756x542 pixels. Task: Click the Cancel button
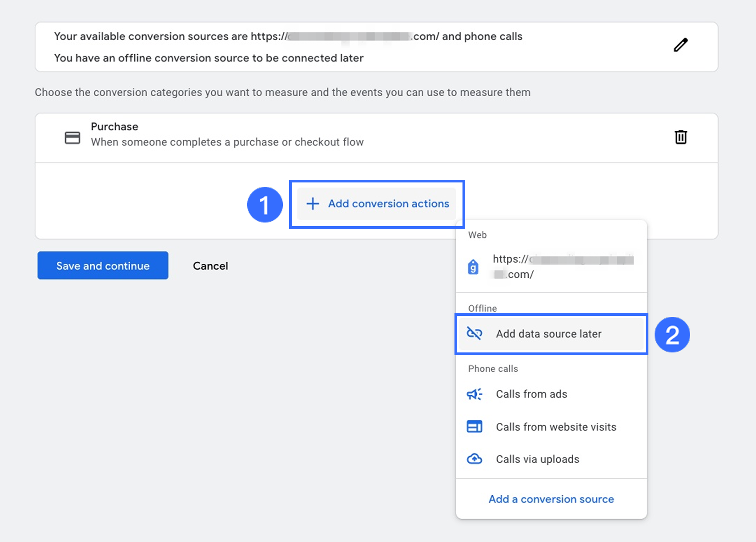click(x=210, y=266)
